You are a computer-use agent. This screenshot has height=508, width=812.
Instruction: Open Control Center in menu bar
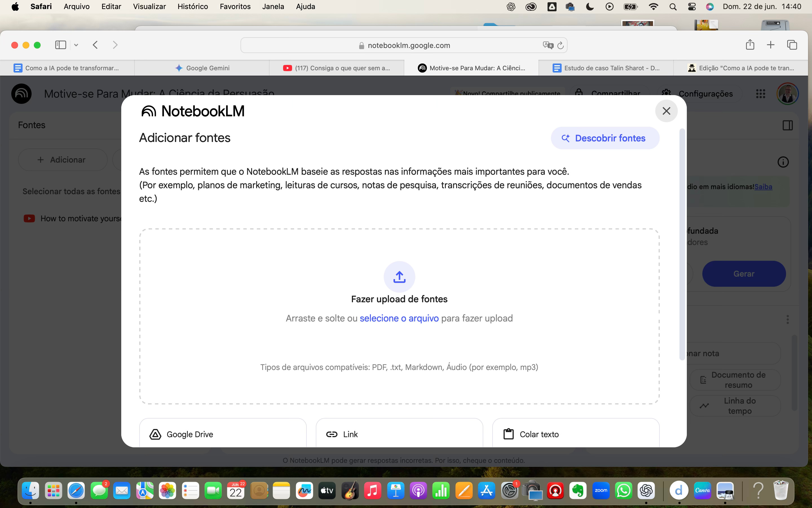point(692,6)
